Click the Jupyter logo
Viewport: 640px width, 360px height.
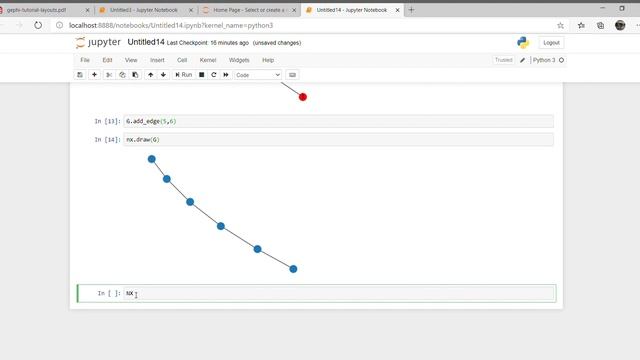tap(98, 42)
